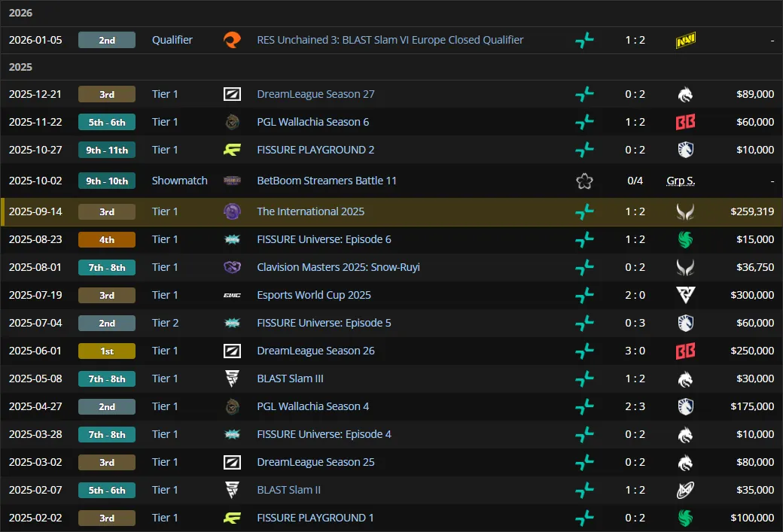Viewport: 783px width, 532px height.
Task: Open the PGL Wallachia Season 4 link
Action: point(313,407)
